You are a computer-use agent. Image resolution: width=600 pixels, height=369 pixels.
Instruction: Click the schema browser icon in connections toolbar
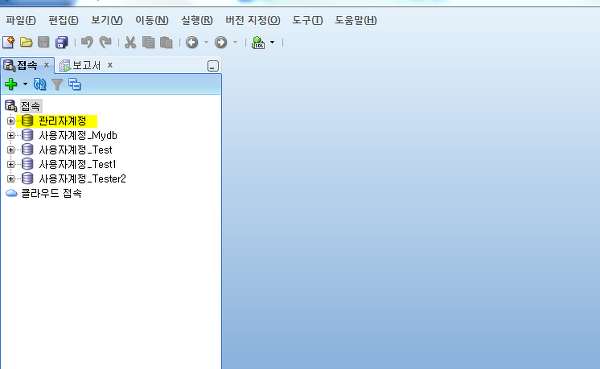75,84
